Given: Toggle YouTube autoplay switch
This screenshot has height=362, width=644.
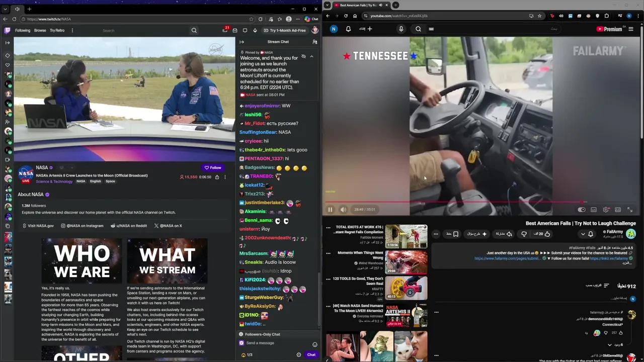Looking at the screenshot, I should point(582,210).
